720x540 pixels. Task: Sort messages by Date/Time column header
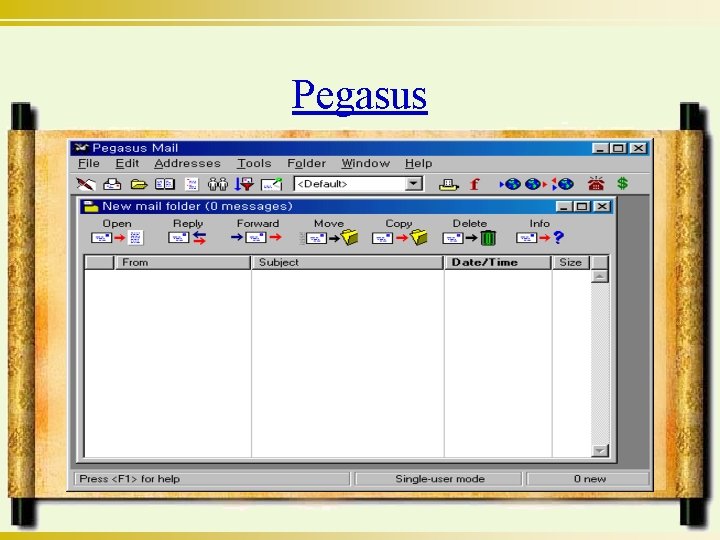tap(498, 262)
